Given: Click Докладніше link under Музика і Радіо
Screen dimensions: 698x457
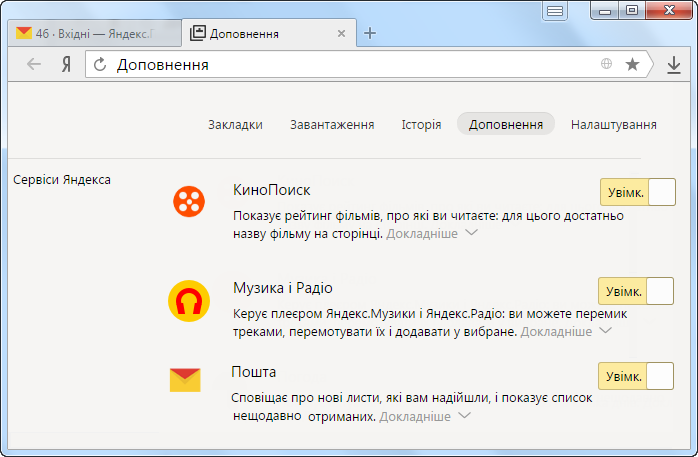Looking at the screenshot, I should pos(556,332).
